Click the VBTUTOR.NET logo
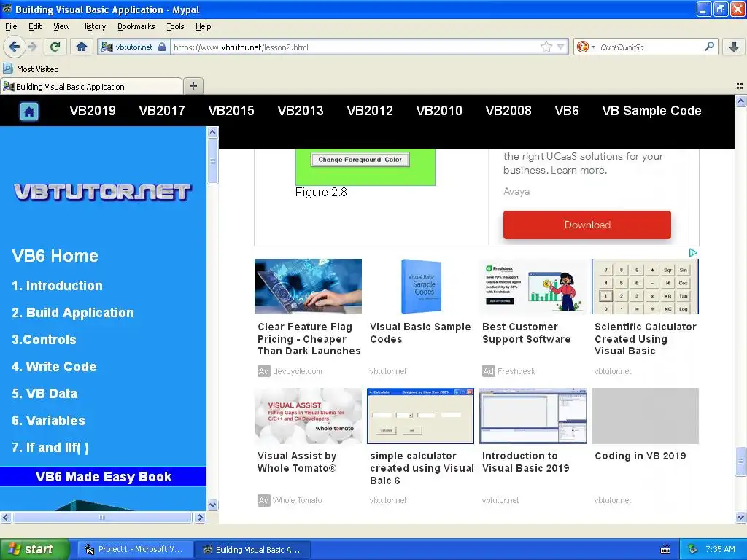The width and height of the screenshot is (747, 560). point(102,192)
